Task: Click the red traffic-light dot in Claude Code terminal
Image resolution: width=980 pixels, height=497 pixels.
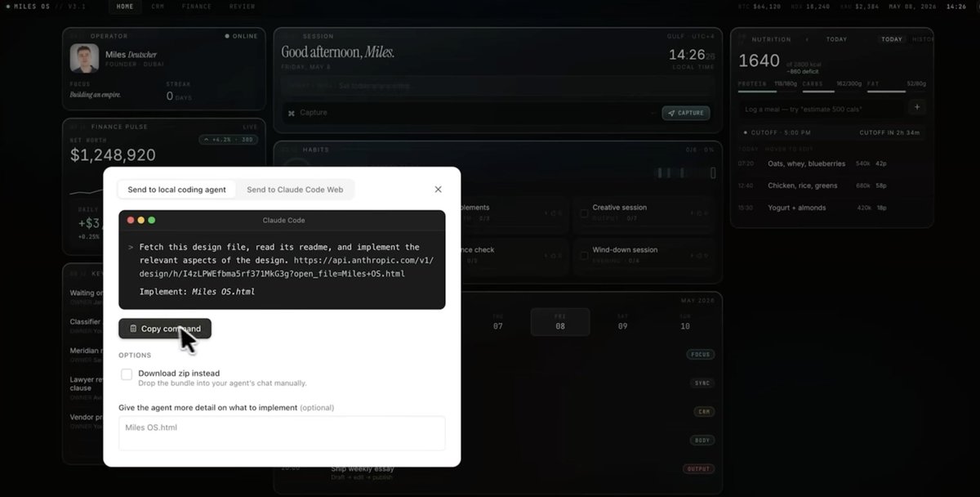Action: click(x=130, y=220)
